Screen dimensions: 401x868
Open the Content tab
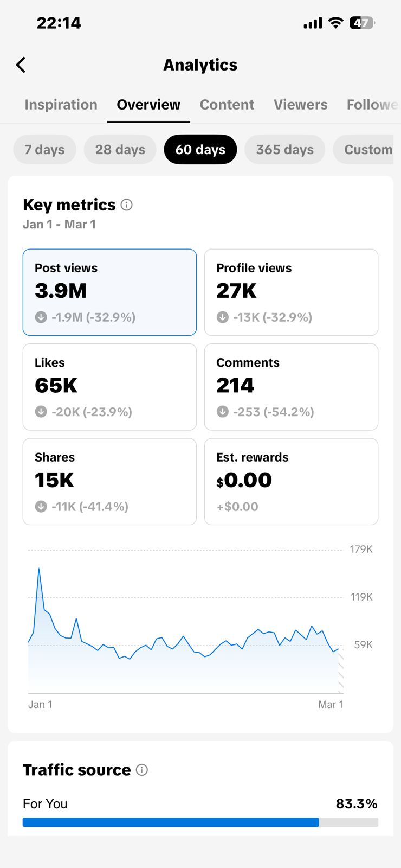pyautogui.click(x=227, y=105)
